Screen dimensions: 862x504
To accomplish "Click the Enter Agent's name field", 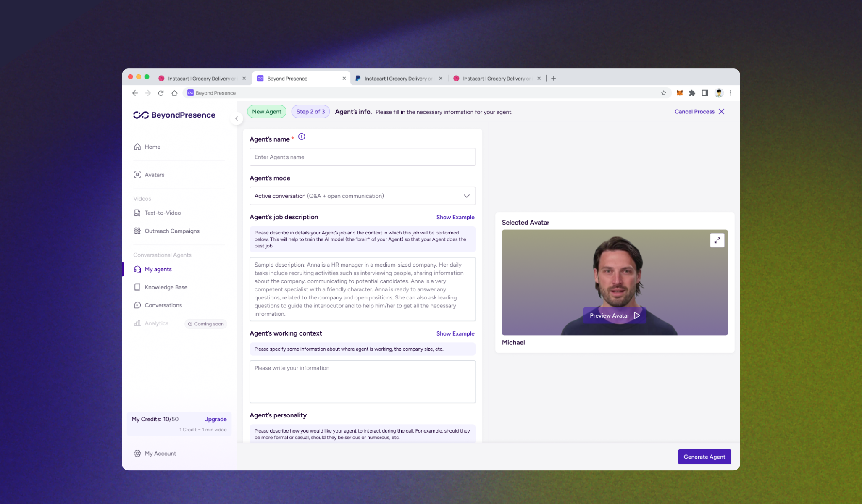I will tap(362, 157).
